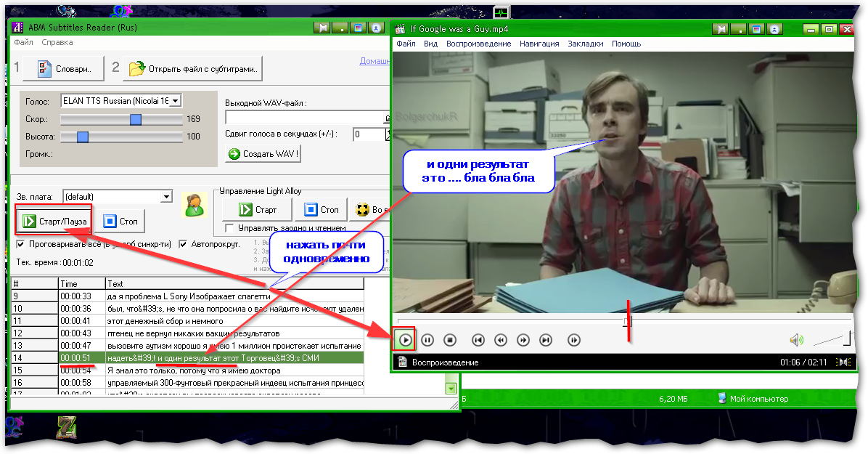Click the frame-step button in the player
Image resolution: width=868 pixels, height=454 pixels.
coord(574,340)
